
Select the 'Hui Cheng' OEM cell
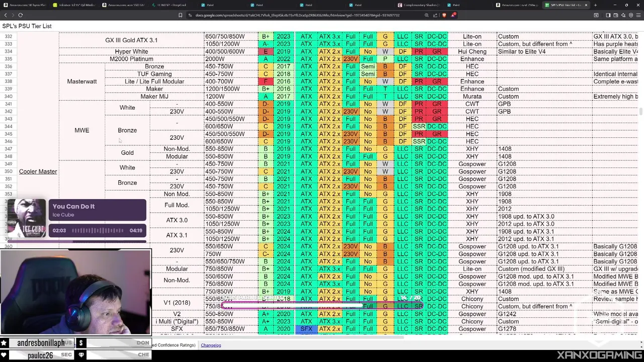point(472,51)
